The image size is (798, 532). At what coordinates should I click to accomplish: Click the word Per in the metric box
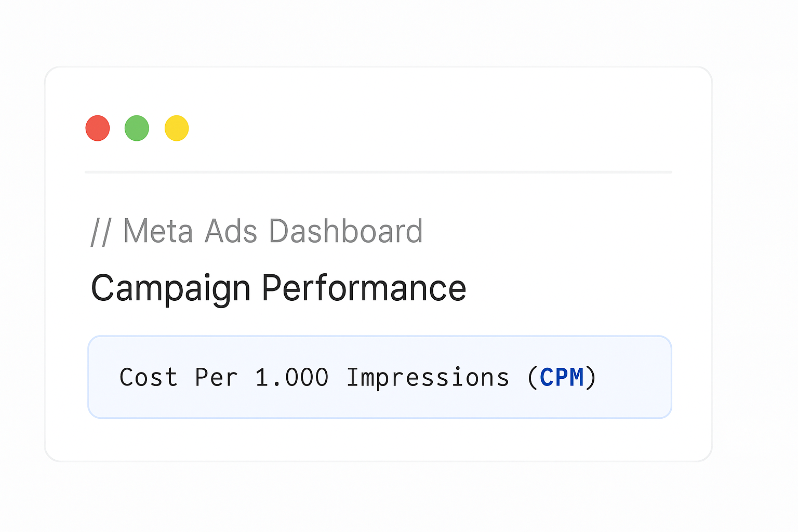(216, 377)
